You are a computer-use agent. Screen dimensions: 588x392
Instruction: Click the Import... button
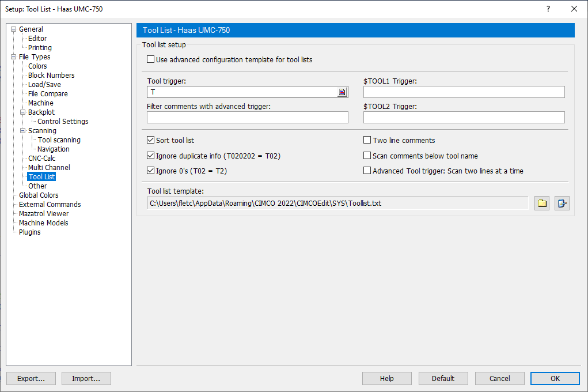pos(86,379)
